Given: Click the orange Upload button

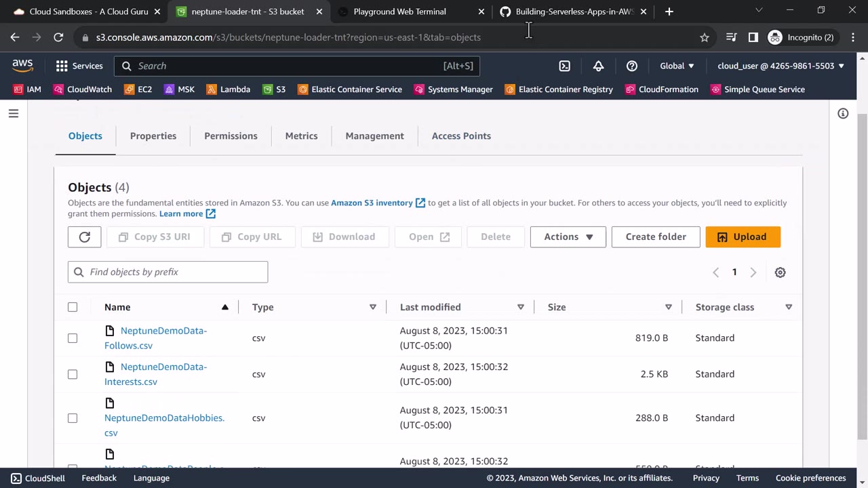Looking at the screenshot, I should [x=743, y=237].
